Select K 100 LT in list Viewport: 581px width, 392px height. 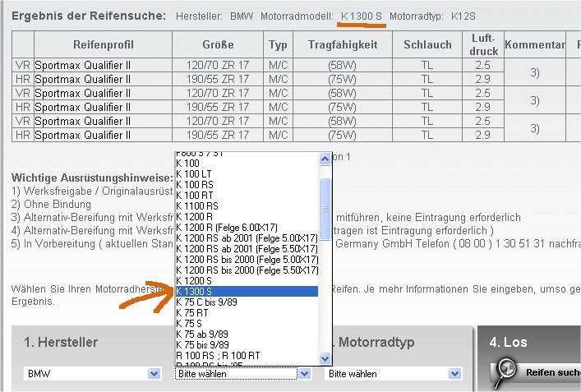coord(247,174)
